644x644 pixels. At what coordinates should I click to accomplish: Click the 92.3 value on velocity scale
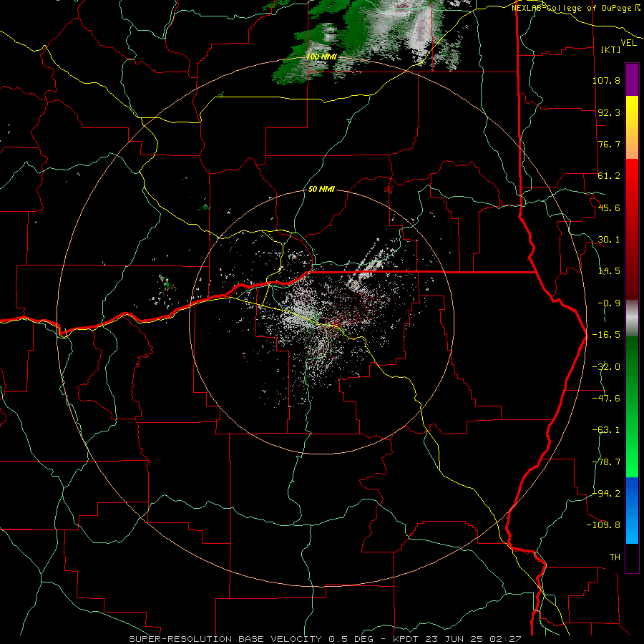click(609, 112)
